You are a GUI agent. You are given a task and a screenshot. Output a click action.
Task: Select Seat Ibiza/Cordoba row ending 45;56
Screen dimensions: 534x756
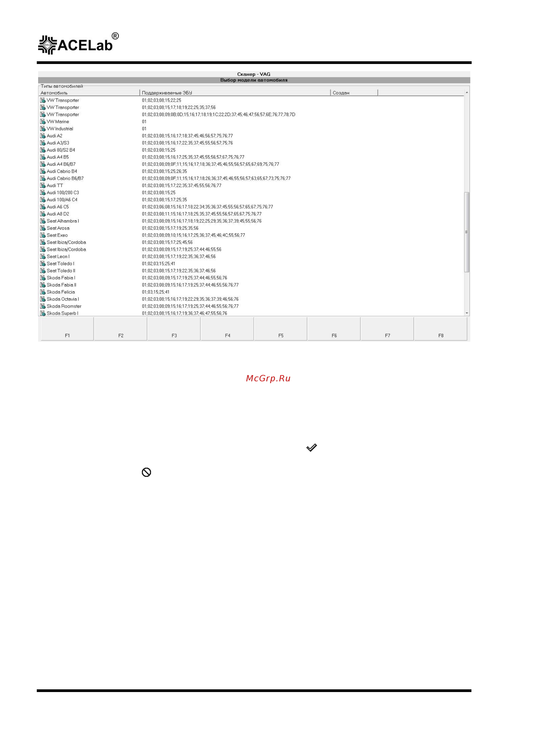[x=251, y=242]
